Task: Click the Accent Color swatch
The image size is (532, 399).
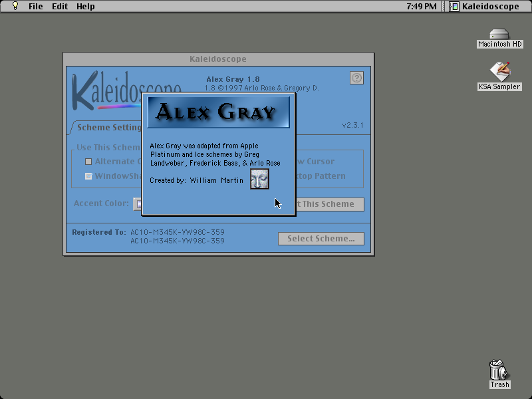Action: [x=138, y=204]
